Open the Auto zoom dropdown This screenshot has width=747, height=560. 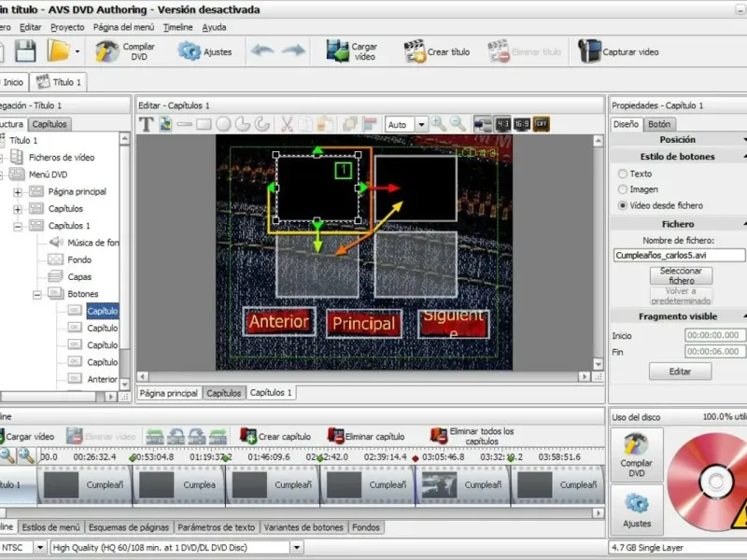(x=421, y=124)
